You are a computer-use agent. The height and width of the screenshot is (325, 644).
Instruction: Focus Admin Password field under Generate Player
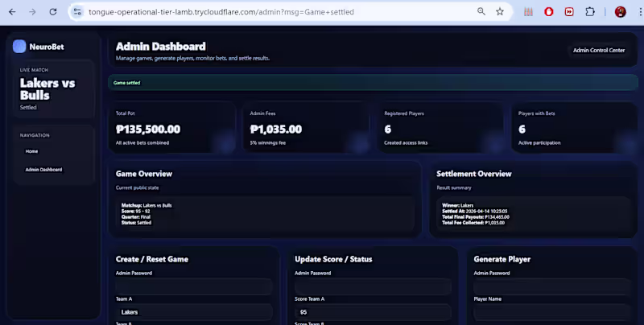(x=552, y=286)
